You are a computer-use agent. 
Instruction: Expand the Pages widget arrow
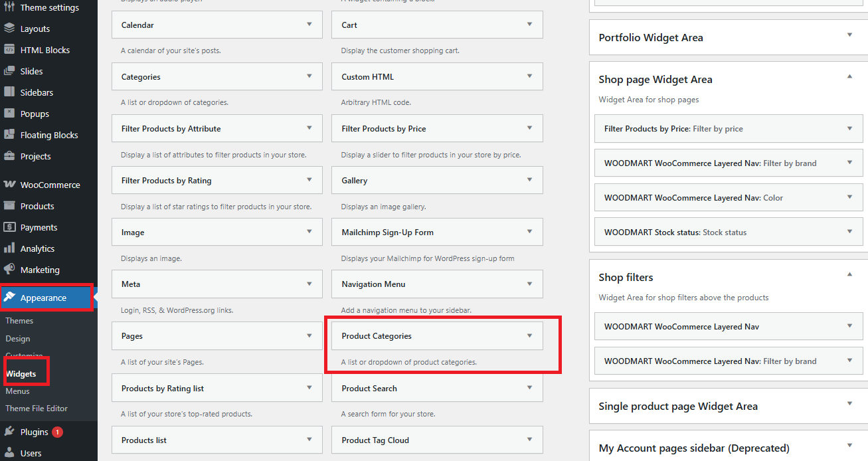coord(309,335)
